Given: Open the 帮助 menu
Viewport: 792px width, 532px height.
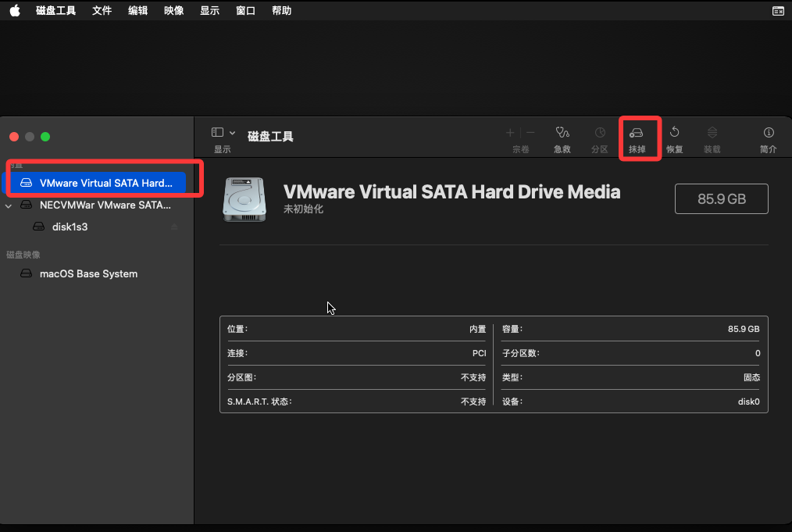Looking at the screenshot, I should click(x=281, y=11).
